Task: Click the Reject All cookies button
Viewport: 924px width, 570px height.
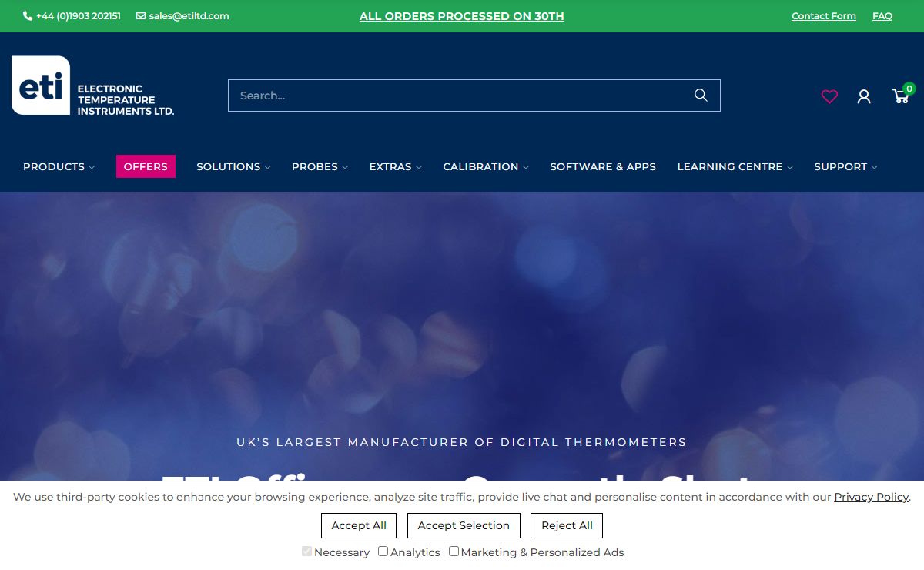Action: 567,525
